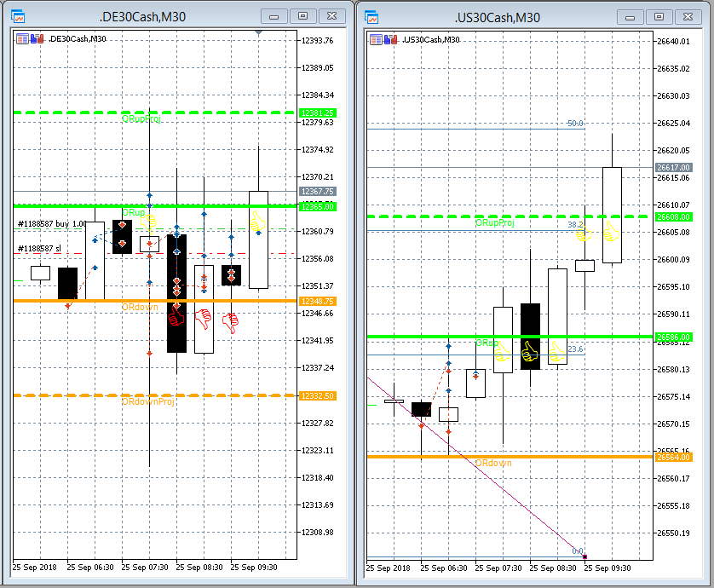
Task: Close the .DE30Cash,M30 chart window
Action: point(332,16)
